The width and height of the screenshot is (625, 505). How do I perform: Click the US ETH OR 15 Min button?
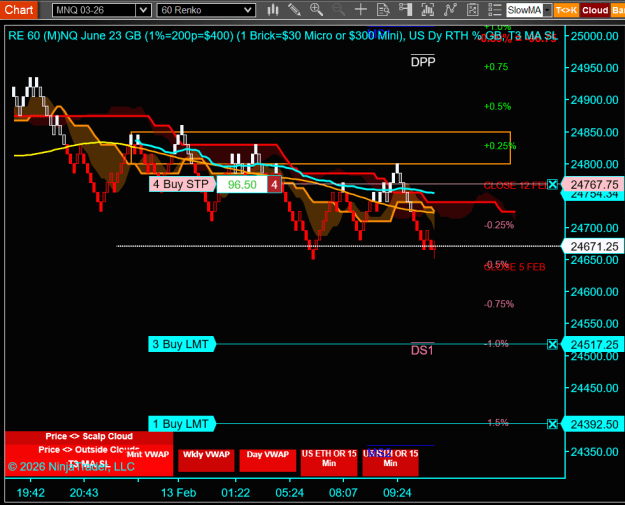(x=329, y=462)
